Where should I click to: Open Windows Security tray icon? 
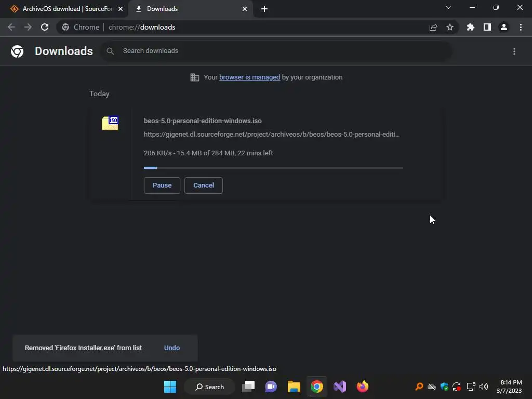(x=445, y=387)
